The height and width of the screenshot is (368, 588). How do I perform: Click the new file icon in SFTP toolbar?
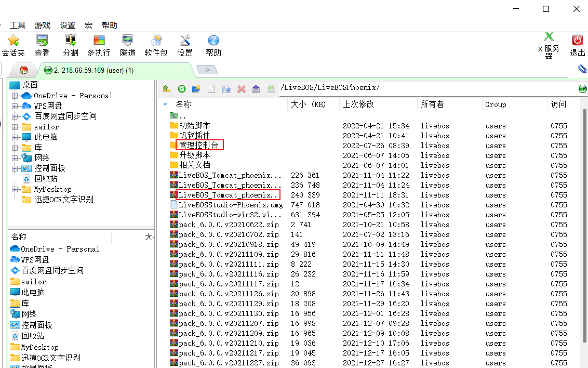pyautogui.click(x=211, y=89)
